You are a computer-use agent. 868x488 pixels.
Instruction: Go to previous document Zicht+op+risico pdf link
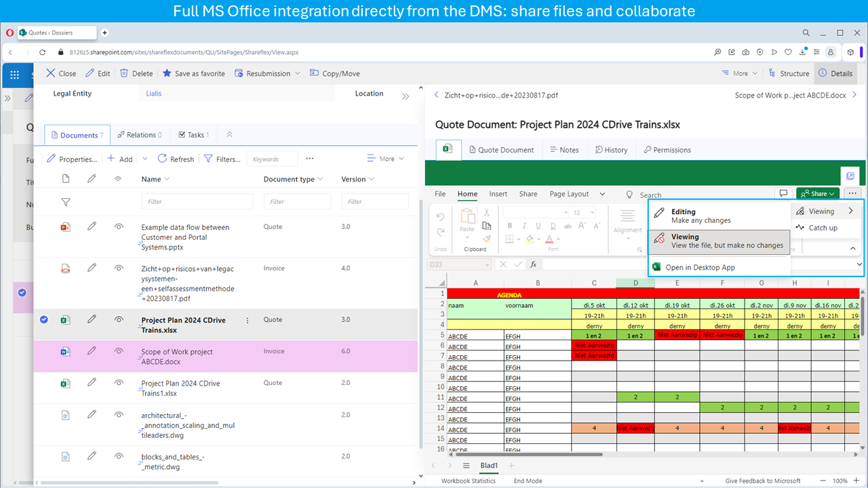(x=496, y=96)
